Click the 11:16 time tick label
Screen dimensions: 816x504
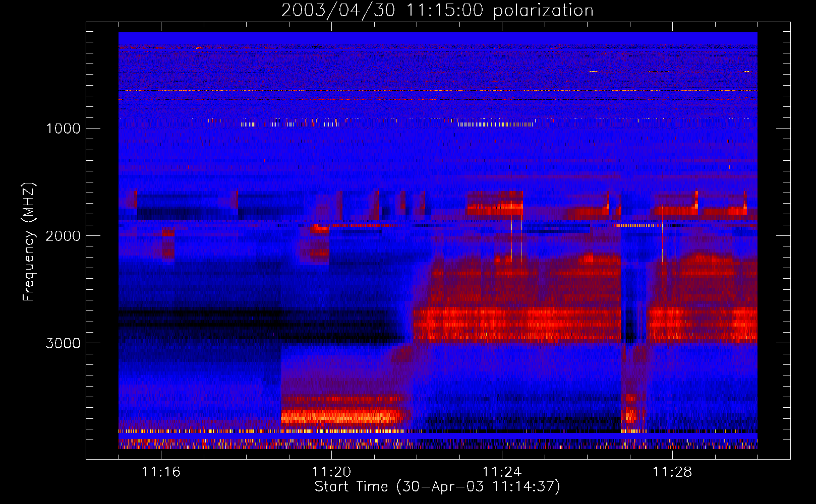click(x=161, y=472)
